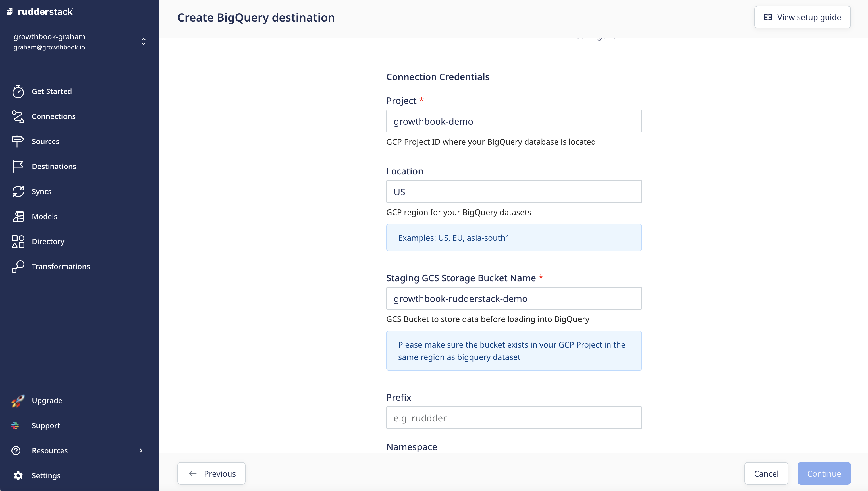Click the GCP Project ID helper text
Viewport: 868px width, 491px height.
pos(491,142)
